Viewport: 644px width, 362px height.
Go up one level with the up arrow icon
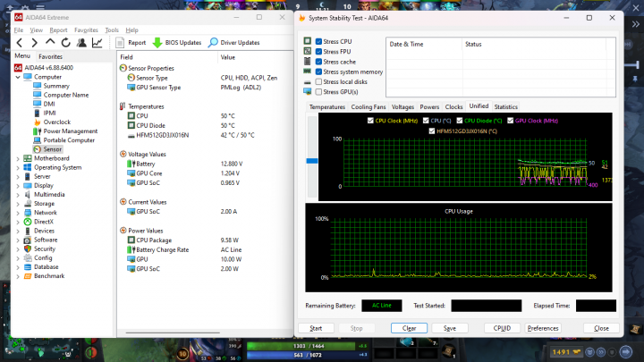(50, 42)
